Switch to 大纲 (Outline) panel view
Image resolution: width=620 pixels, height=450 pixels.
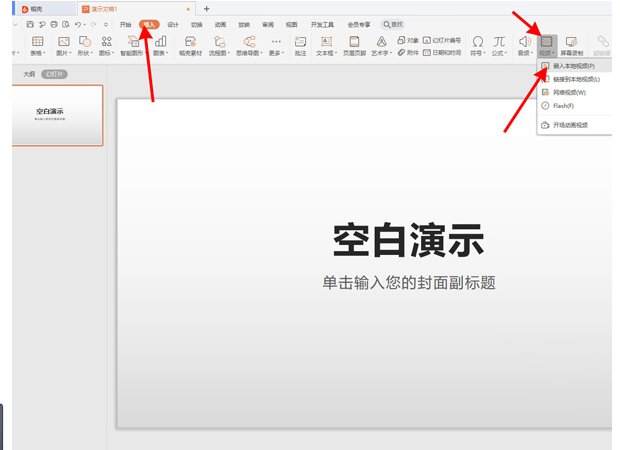29,74
